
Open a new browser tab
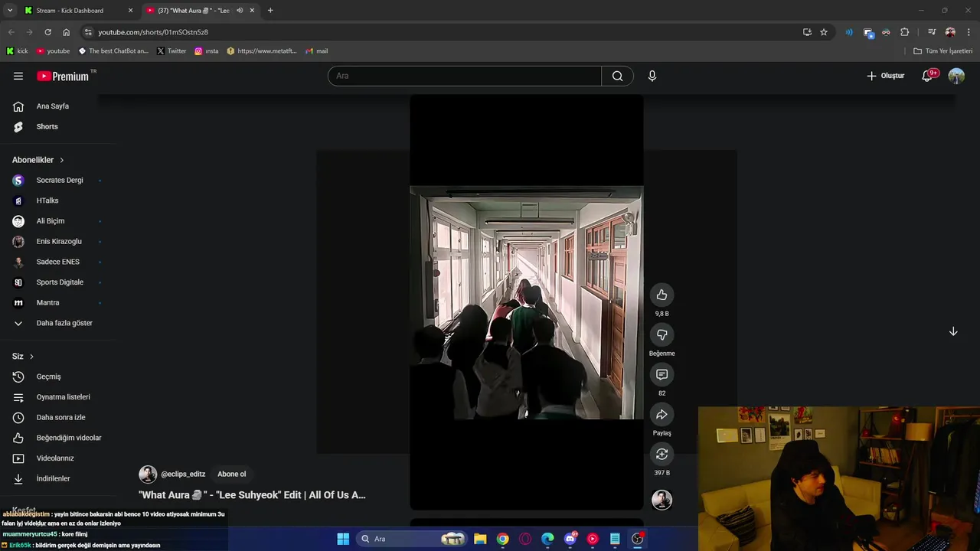(270, 11)
